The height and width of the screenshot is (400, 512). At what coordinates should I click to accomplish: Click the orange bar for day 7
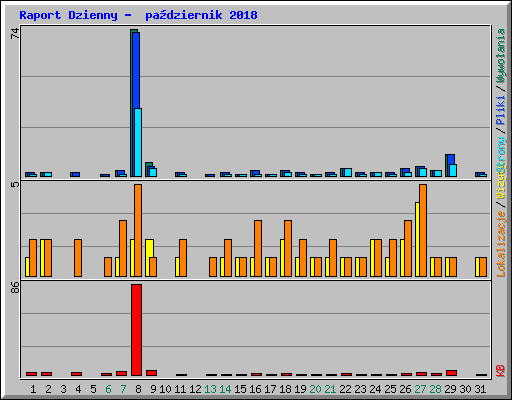[123, 248]
